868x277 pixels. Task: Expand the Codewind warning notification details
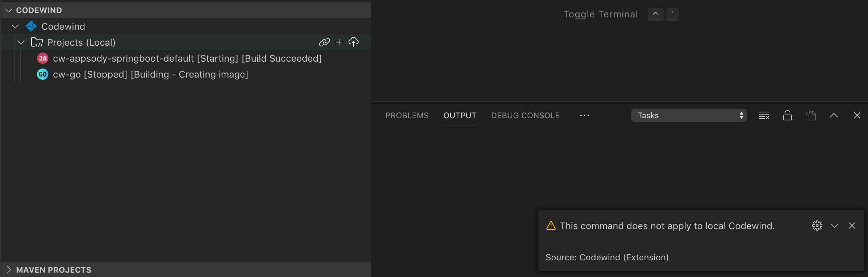coord(835,226)
